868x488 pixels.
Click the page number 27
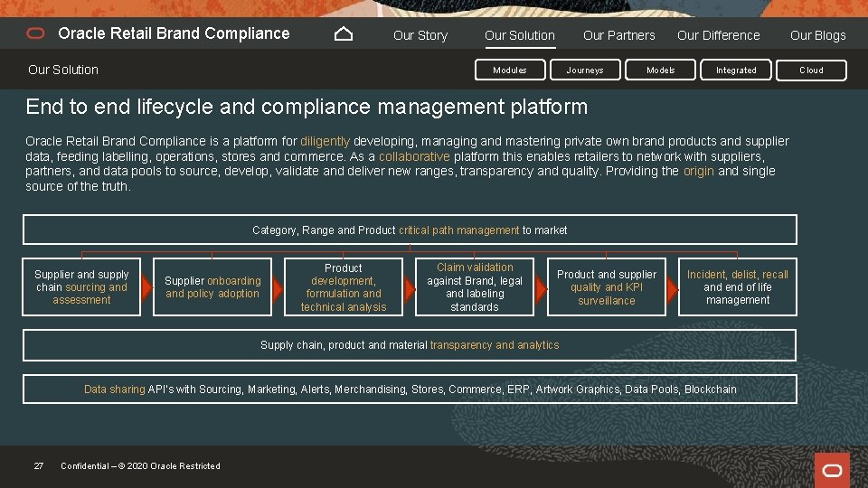pyautogui.click(x=38, y=466)
